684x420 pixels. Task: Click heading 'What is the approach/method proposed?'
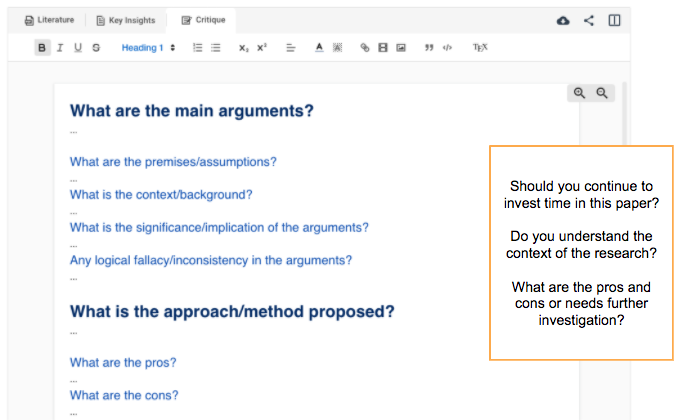pos(232,311)
